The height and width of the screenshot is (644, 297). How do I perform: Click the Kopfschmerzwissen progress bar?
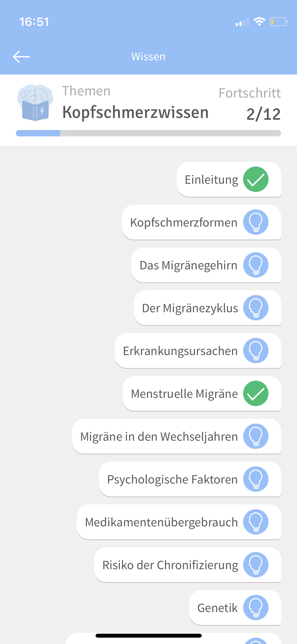coord(148,133)
